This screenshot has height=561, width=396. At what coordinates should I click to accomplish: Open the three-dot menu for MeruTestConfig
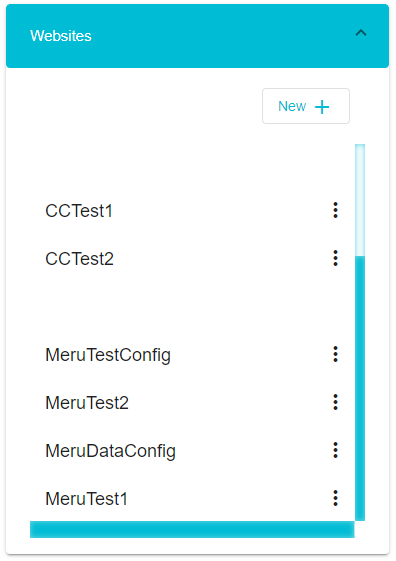(335, 354)
